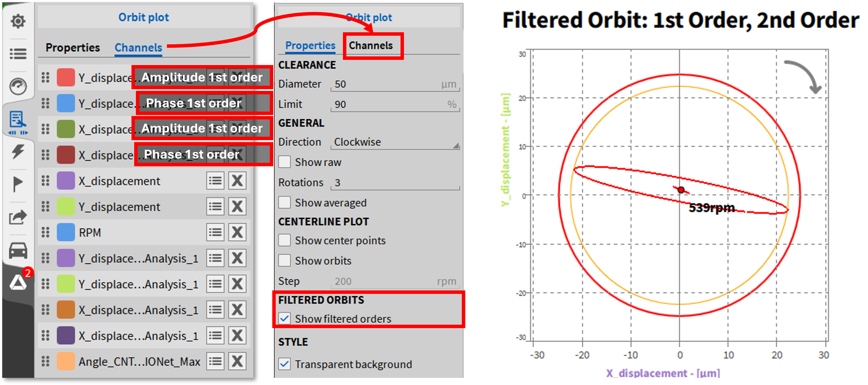
Task: Toggle Transparent background checkbox
Action: (284, 364)
